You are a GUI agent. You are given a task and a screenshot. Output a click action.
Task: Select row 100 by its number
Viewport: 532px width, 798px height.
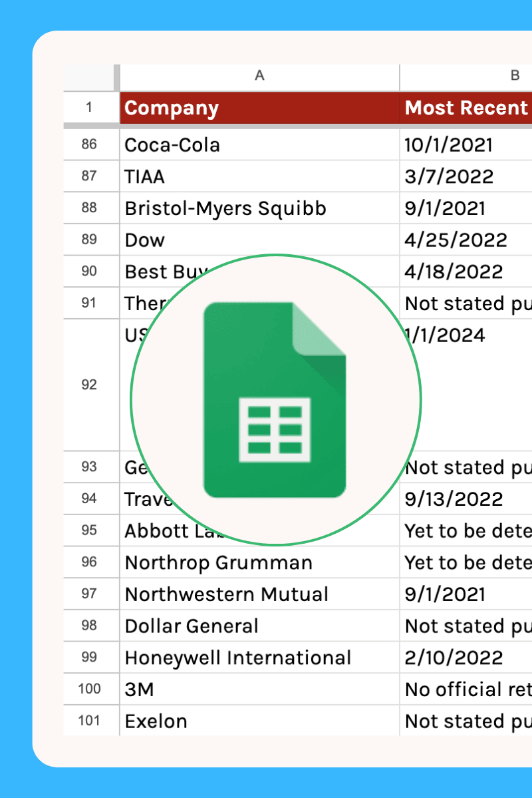coord(91,689)
